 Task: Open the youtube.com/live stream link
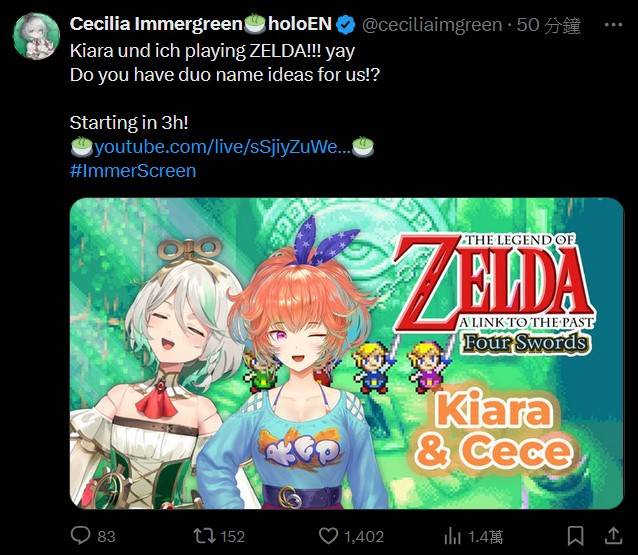pos(222,148)
